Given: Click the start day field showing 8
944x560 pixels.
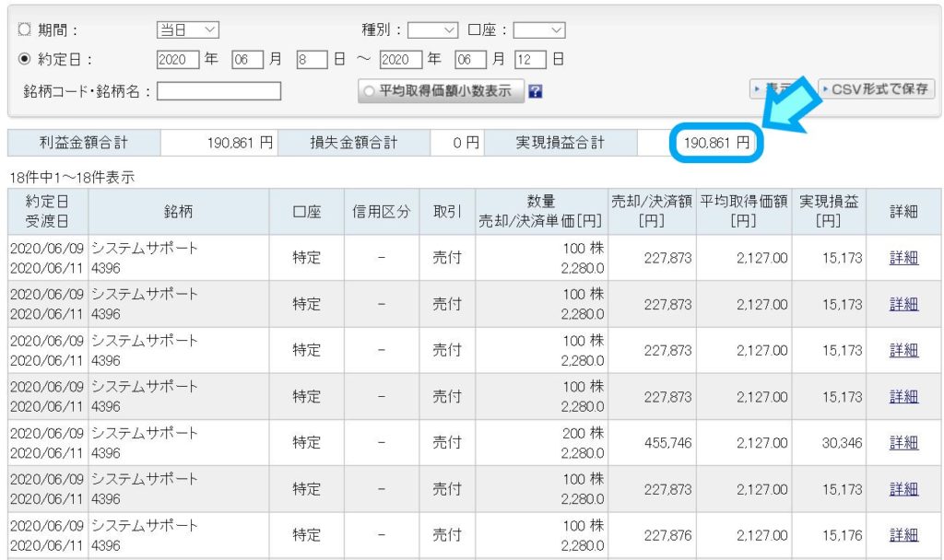Looking at the screenshot, I should pos(312,60).
